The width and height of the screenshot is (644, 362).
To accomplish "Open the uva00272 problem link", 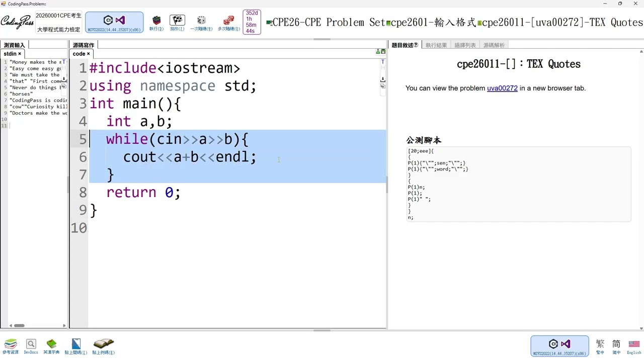I will point(502,88).
